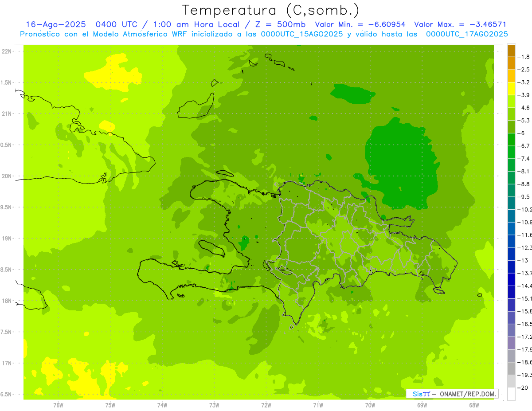Pick the gray swatch between -18.6 and -19.3
532x411 pixels.
pos(511,368)
